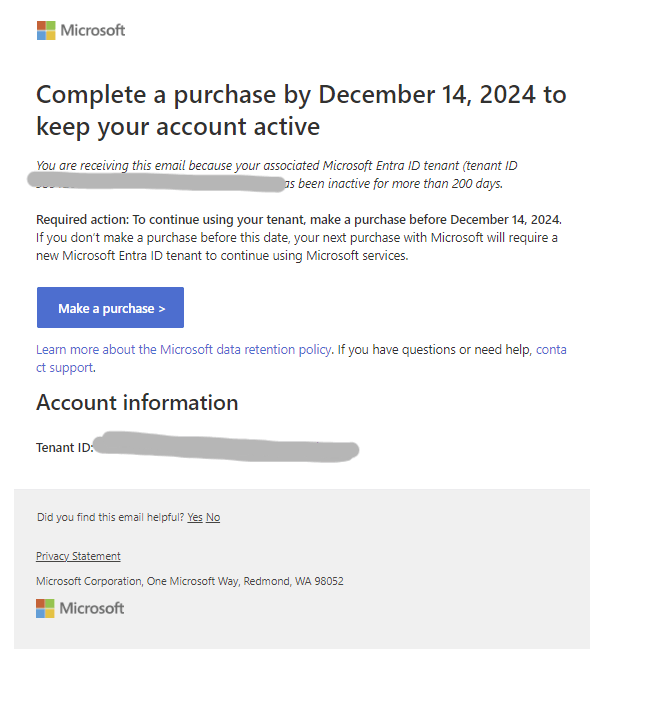
Task: Click the Make a purchase button
Action: tap(110, 308)
